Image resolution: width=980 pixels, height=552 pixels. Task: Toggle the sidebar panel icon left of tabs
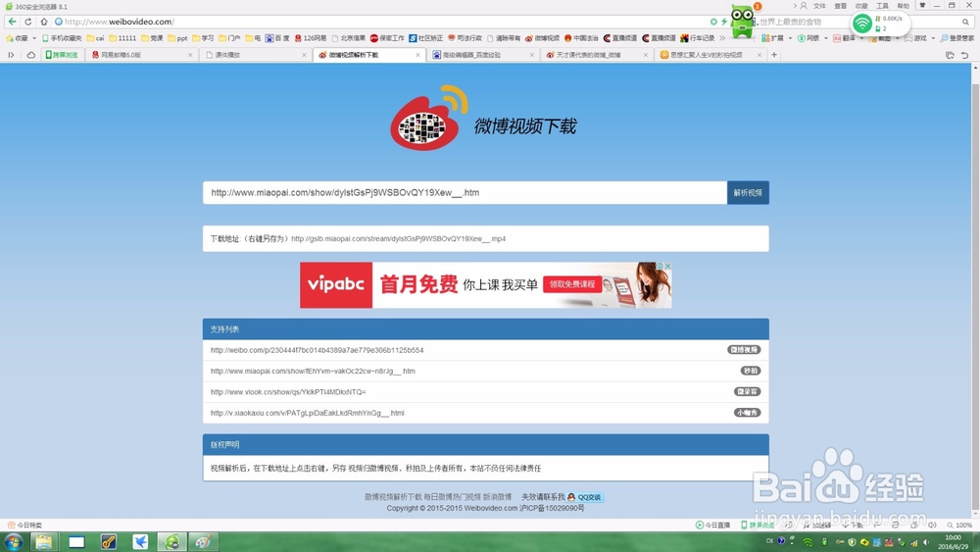(x=11, y=55)
